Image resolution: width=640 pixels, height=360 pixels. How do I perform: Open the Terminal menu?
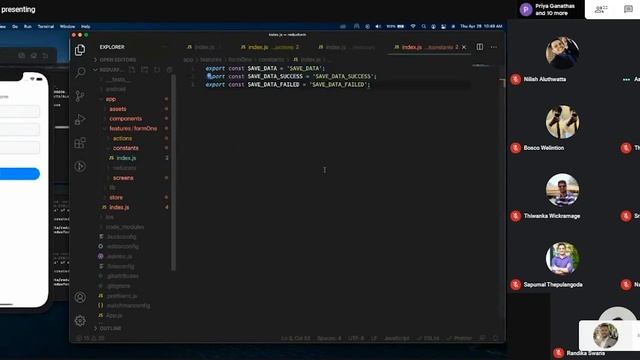tap(46, 26)
